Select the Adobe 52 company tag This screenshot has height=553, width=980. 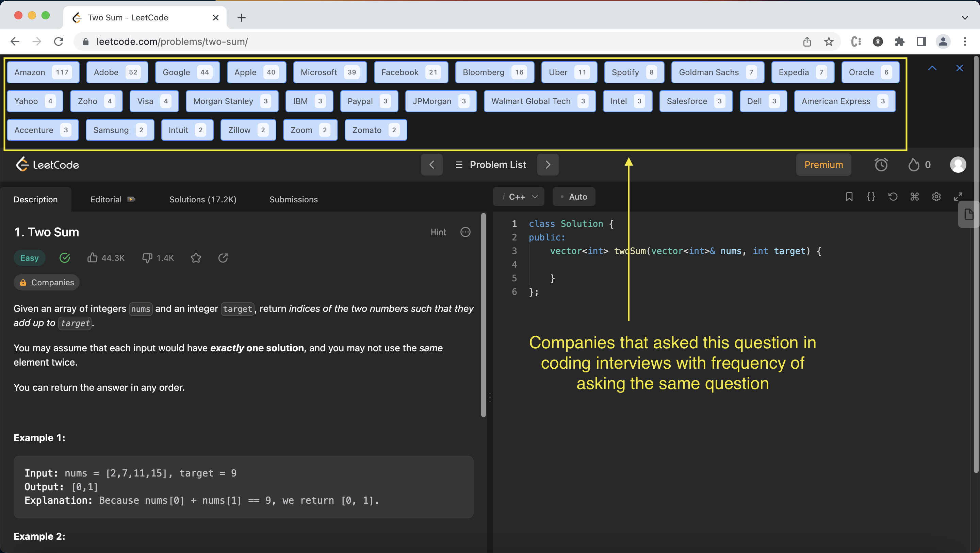click(x=117, y=72)
